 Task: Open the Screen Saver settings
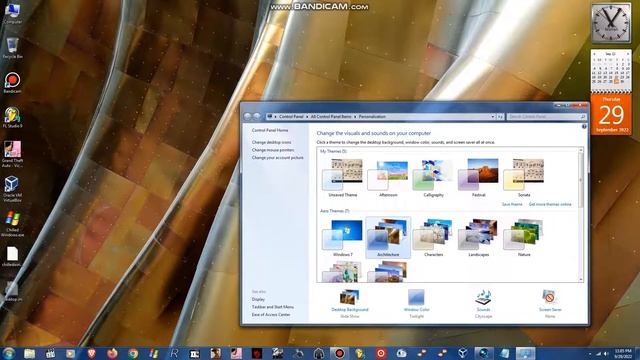550,304
